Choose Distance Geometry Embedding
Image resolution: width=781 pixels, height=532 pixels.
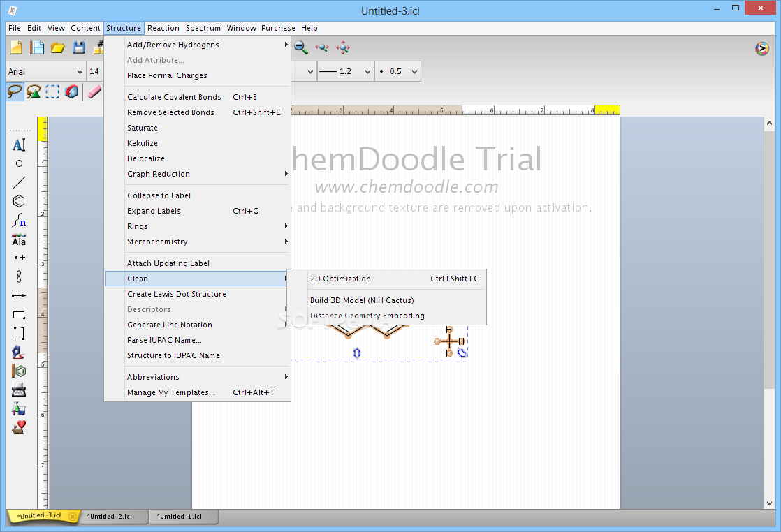tap(387, 316)
